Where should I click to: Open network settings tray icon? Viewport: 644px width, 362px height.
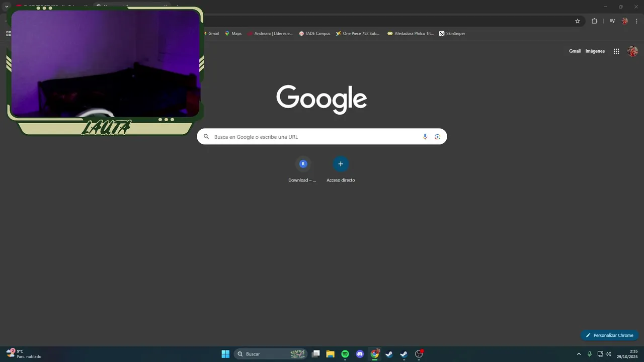[x=600, y=354]
